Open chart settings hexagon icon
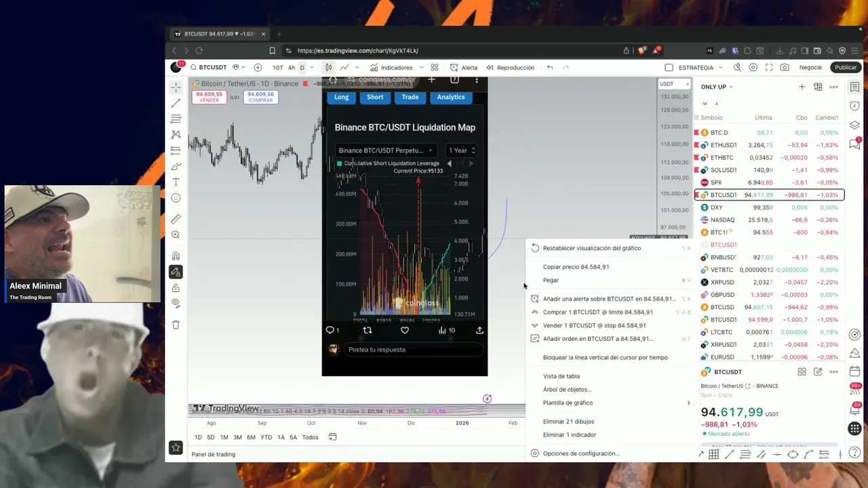This screenshot has width=868, height=488. click(x=753, y=67)
